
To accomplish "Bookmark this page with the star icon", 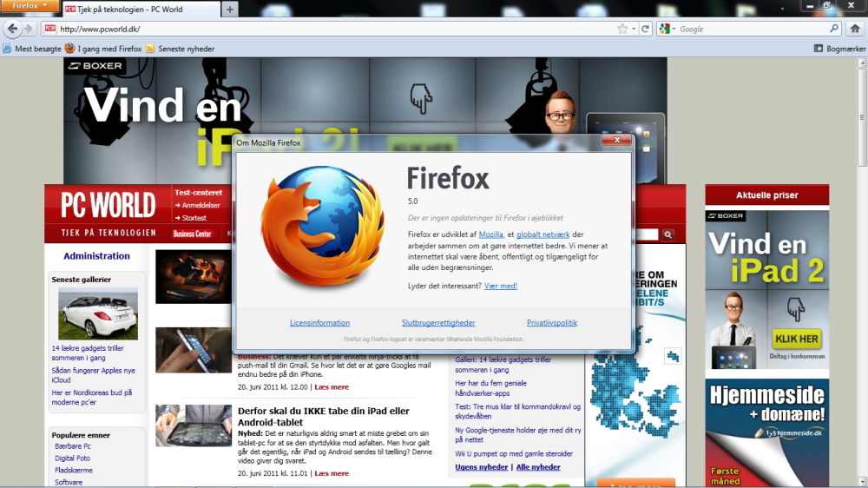I will [x=622, y=29].
